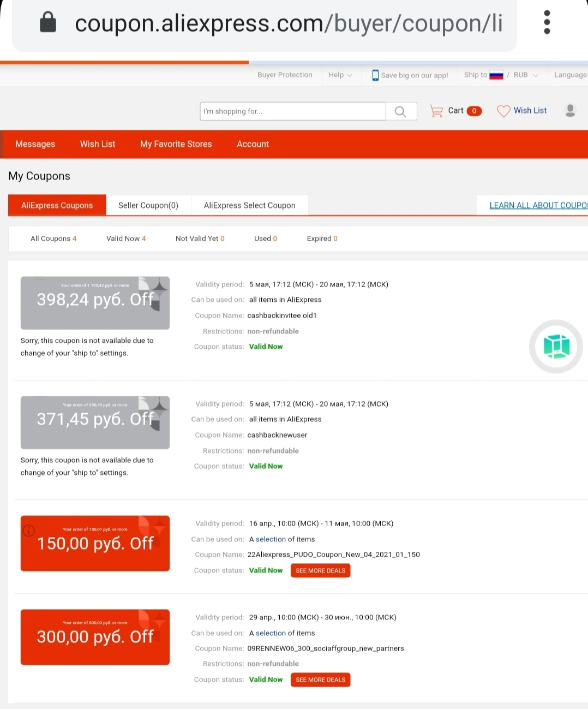Tap the browser three-dot menu icon
The height and width of the screenshot is (709, 588).
pos(547,22)
